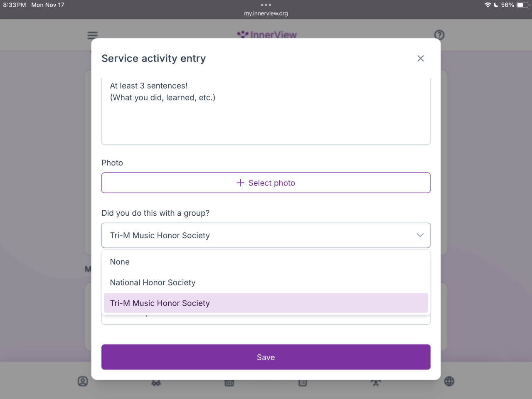
Task: Close the Service activity entry dialog
Action: point(421,59)
